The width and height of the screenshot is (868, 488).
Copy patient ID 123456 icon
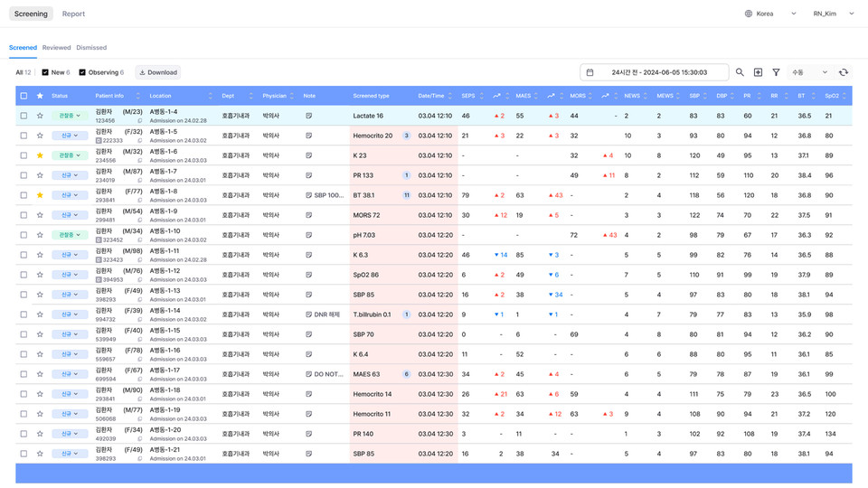tap(139, 120)
